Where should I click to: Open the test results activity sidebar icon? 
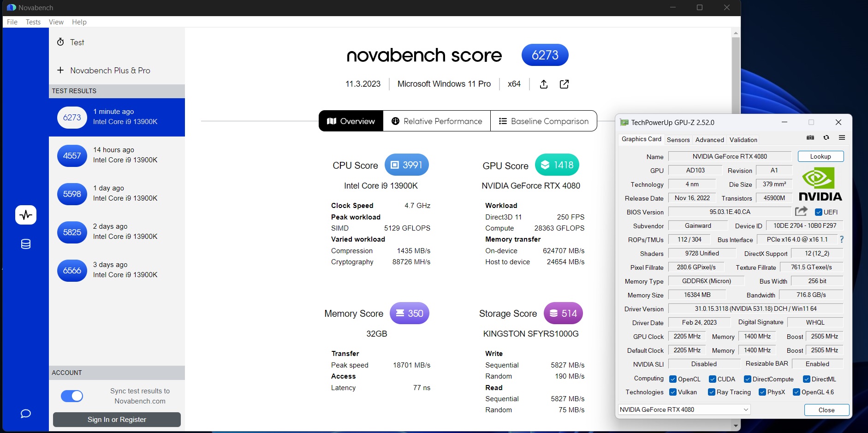click(26, 215)
